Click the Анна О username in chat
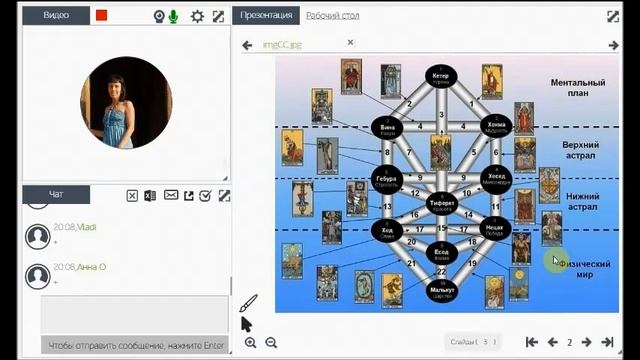This screenshot has height=360, width=640. (x=91, y=267)
